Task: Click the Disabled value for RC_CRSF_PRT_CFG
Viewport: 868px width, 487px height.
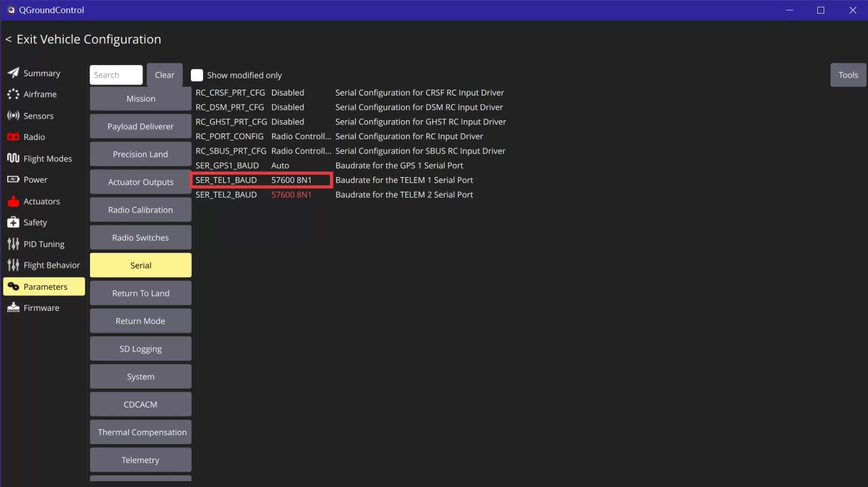Action: click(x=288, y=92)
